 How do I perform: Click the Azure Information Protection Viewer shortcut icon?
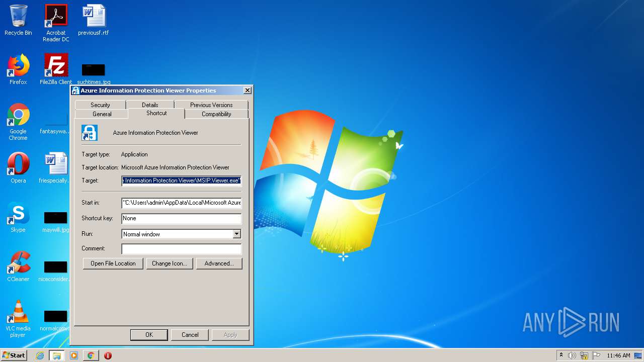[x=90, y=133]
